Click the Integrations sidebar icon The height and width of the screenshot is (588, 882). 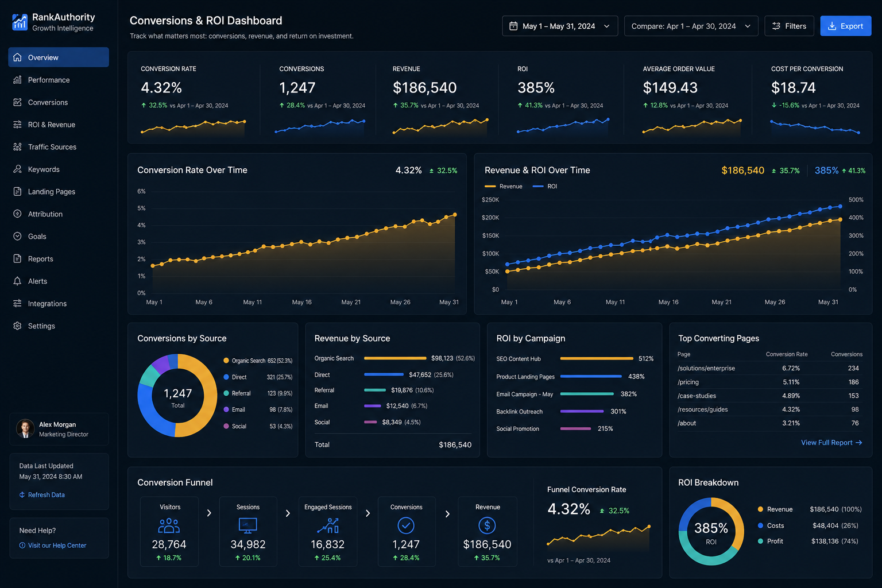coord(17,304)
